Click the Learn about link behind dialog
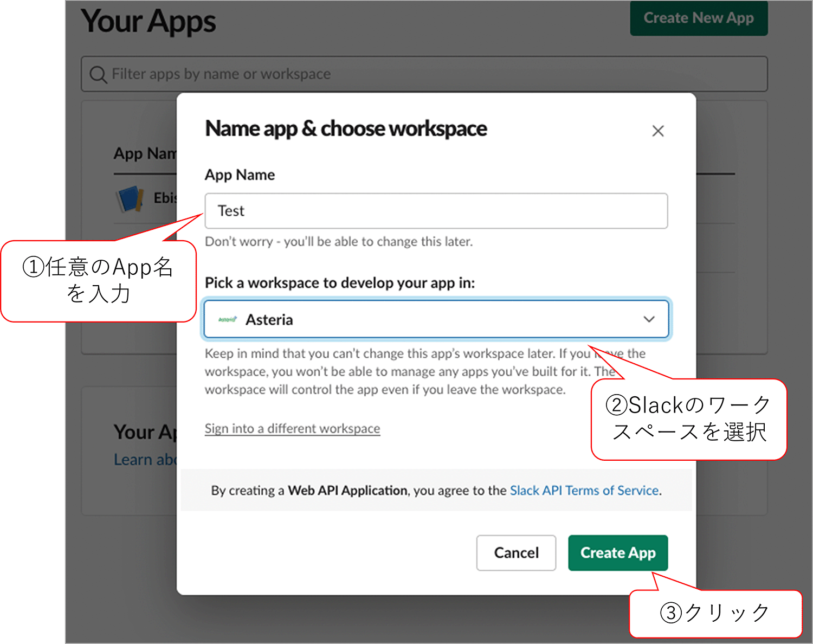 (145, 460)
